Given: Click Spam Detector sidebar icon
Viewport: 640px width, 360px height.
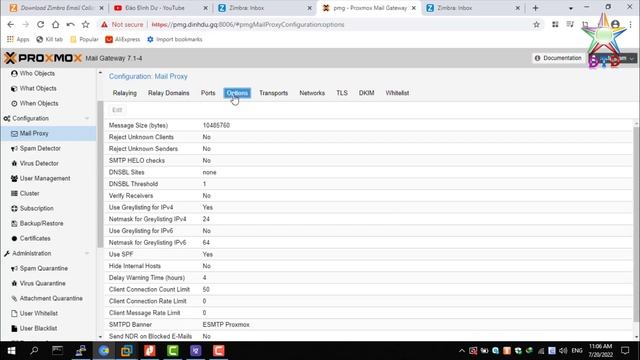Looking at the screenshot, I should pyautogui.click(x=14, y=149).
